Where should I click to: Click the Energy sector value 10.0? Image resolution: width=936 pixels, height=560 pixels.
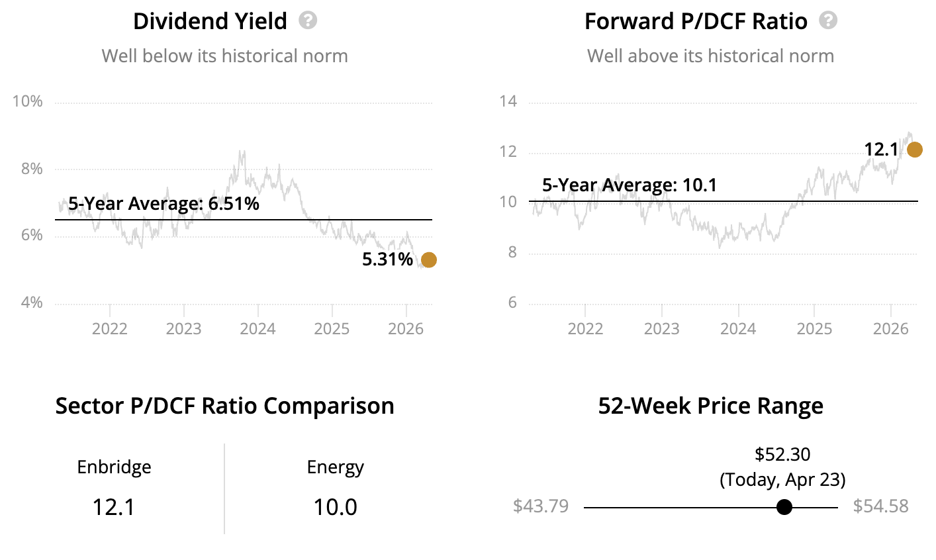coord(335,507)
